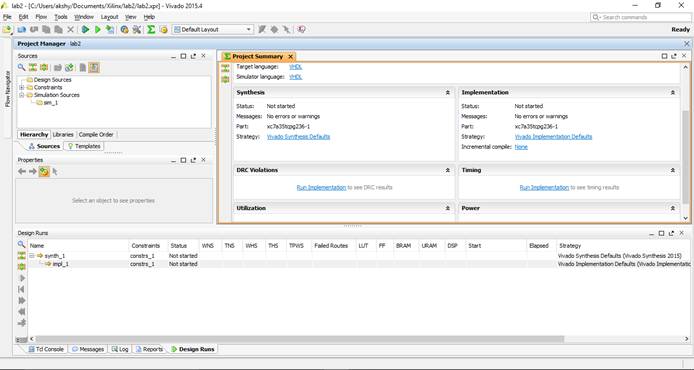Click Collapse All icon in Sources toolbar
Screen dimensions: 694x370
pos(33,67)
